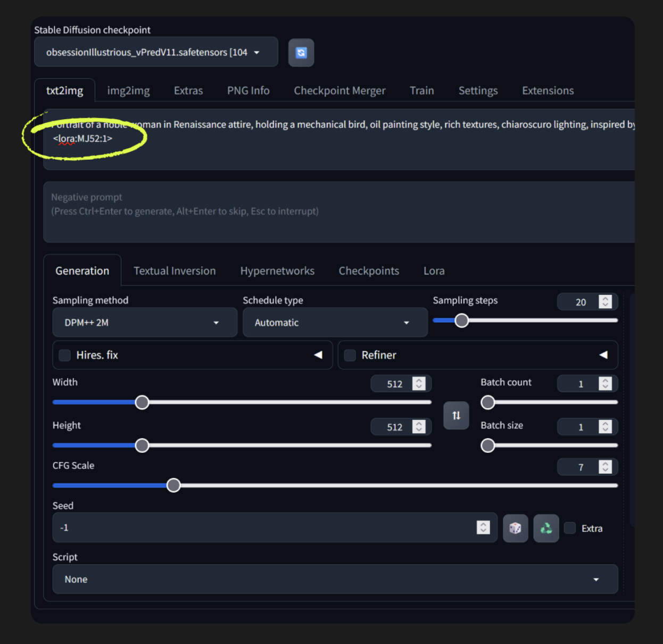Click the dice icon to randomize seed
663x644 pixels.
515,528
